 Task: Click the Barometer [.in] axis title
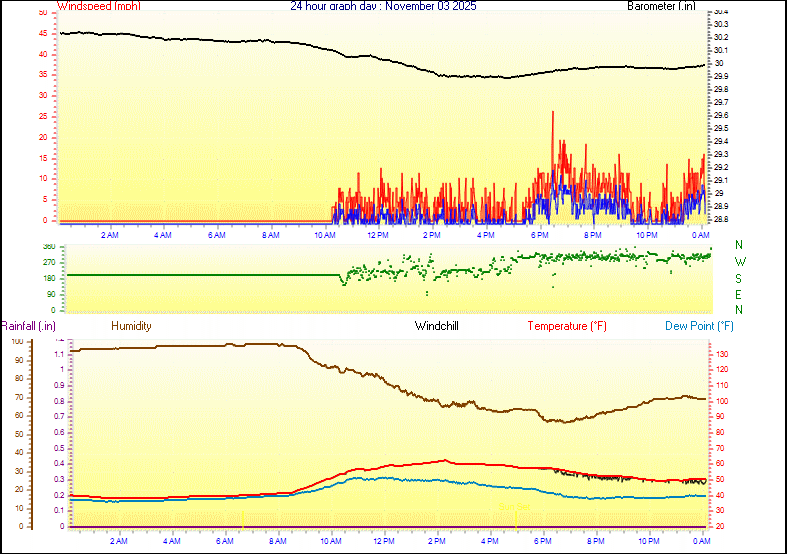(x=661, y=6)
